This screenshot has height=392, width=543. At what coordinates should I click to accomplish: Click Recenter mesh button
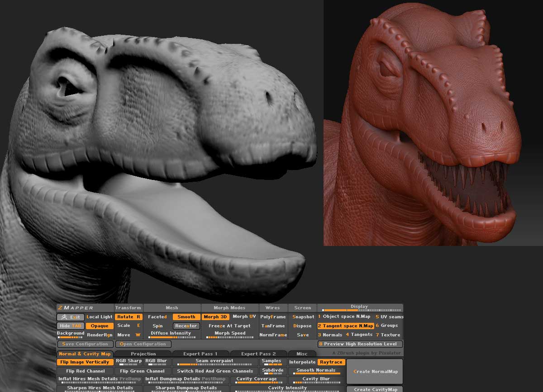(186, 326)
